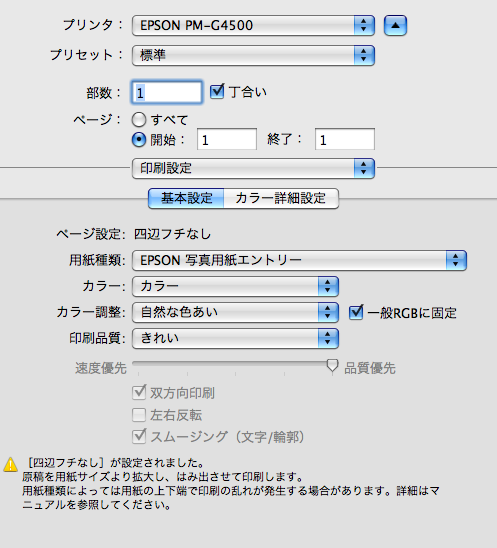Open the プリセット 標準 dropdown
This screenshot has width=497, height=548.
(253, 55)
